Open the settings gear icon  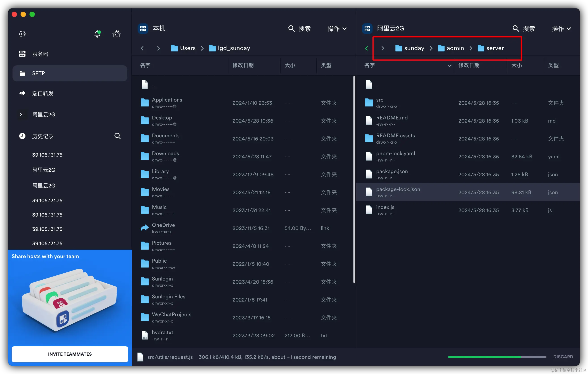(22, 34)
